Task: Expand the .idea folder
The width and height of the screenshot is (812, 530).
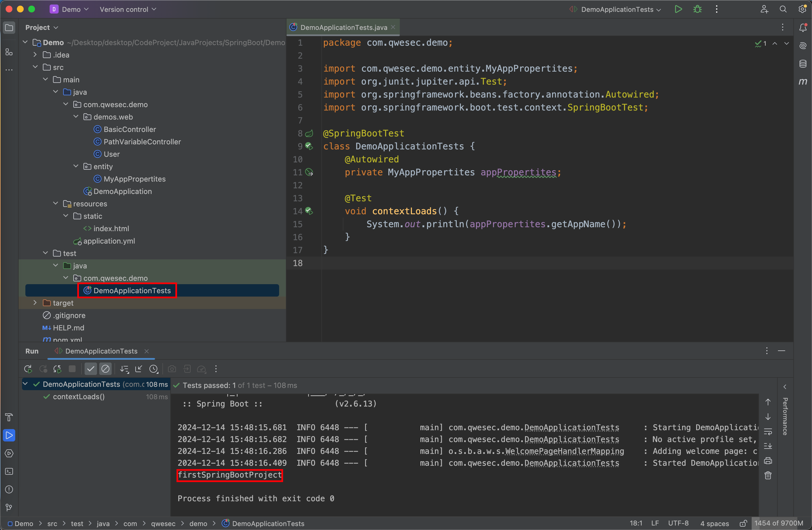Action: click(35, 55)
